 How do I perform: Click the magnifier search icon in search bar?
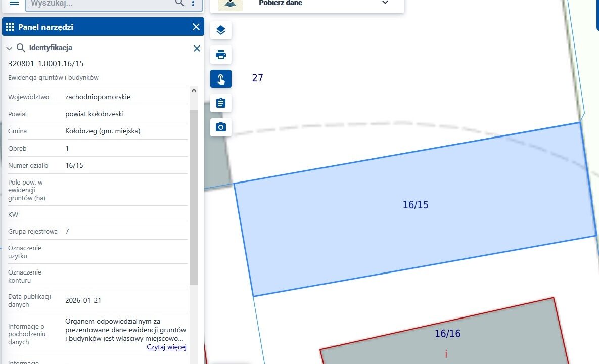(179, 3)
